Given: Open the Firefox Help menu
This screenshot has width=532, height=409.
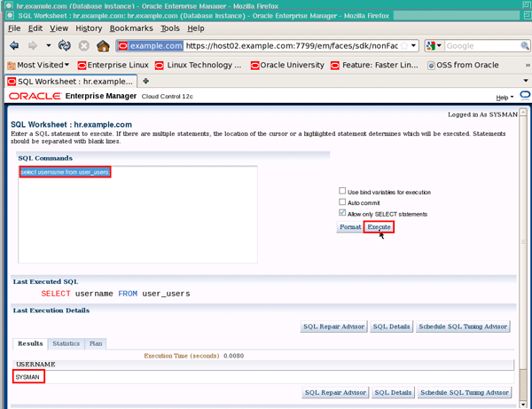Looking at the screenshot, I should pos(196,28).
